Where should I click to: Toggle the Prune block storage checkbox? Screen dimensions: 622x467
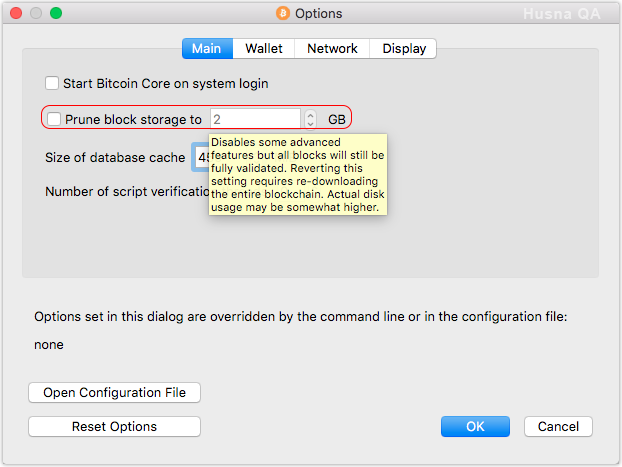click(x=54, y=119)
